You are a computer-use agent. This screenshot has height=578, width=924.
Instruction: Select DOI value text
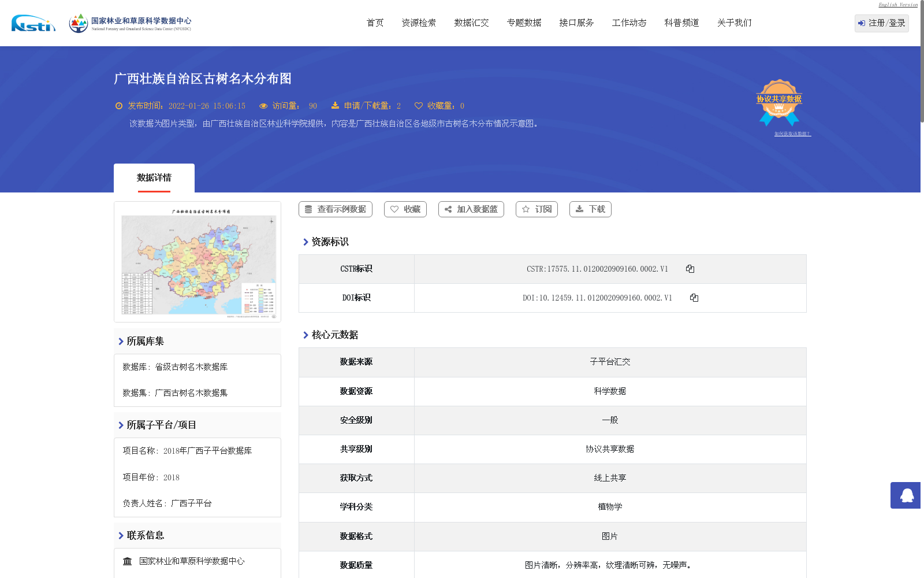(x=597, y=298)
